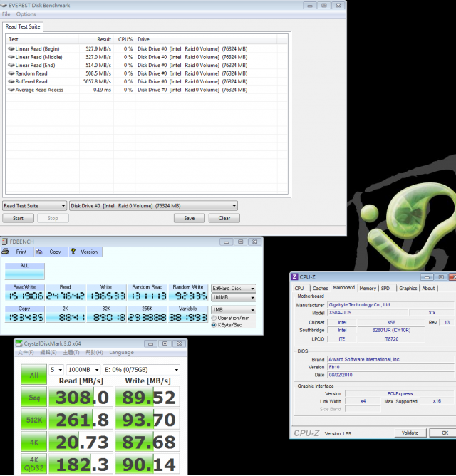Screen dimensions: 456x476
Task: Open File menu in EVEREST
Action: [x=6, y=14]
